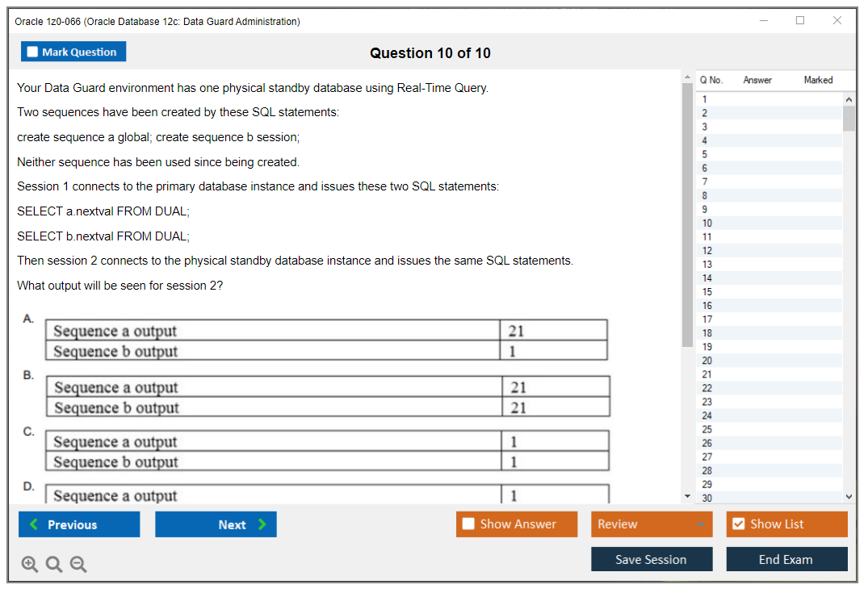Click Save Session
868x593 pixels.
tap(652, 559)
